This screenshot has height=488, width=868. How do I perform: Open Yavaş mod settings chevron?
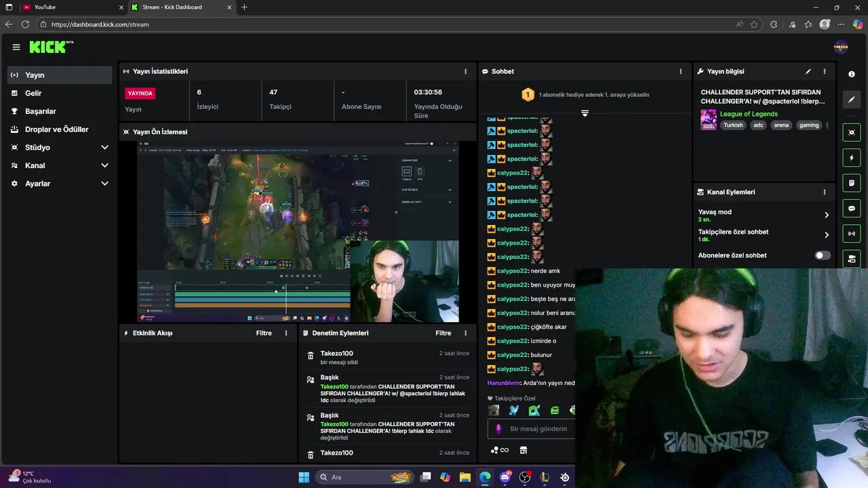pos(827,215)
